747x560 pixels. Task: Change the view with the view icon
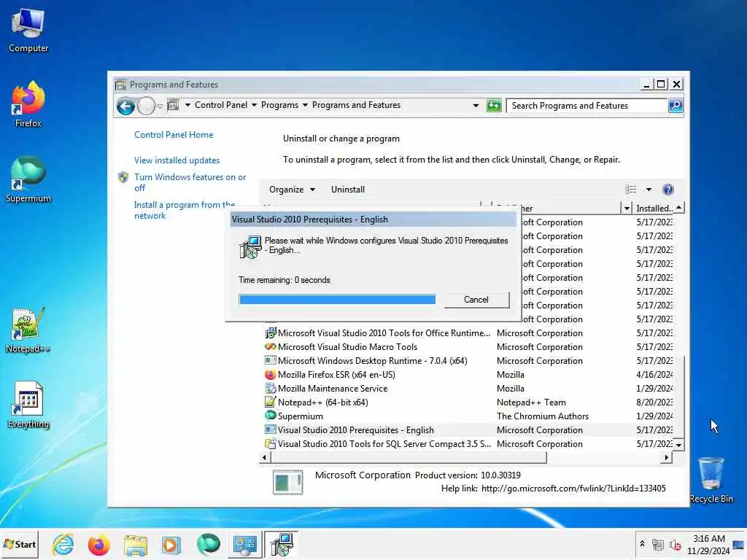pyautogui.click(x=631, y=190)
